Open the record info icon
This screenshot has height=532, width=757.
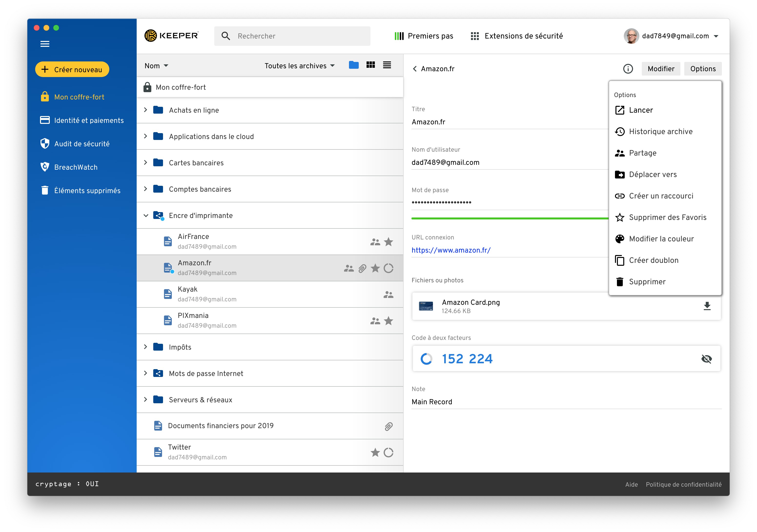(628, 69)
